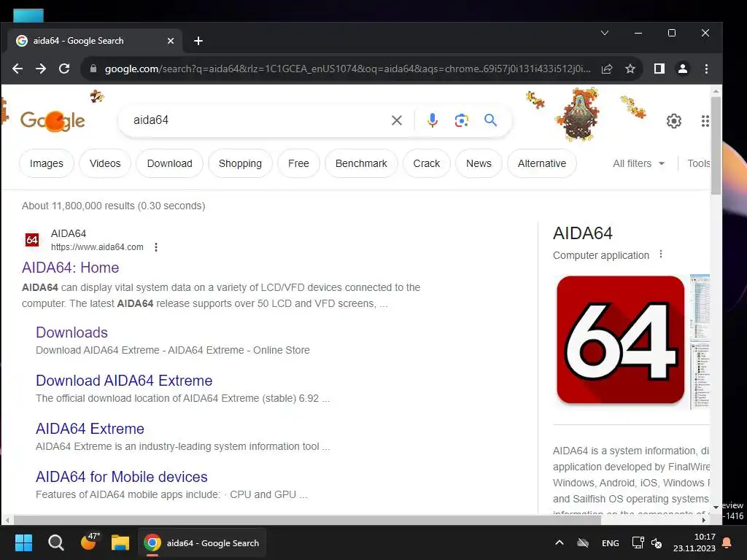The image size is (747, 560).
Task: Open Chrome profile account icon
Action: [x=683, y=69]
